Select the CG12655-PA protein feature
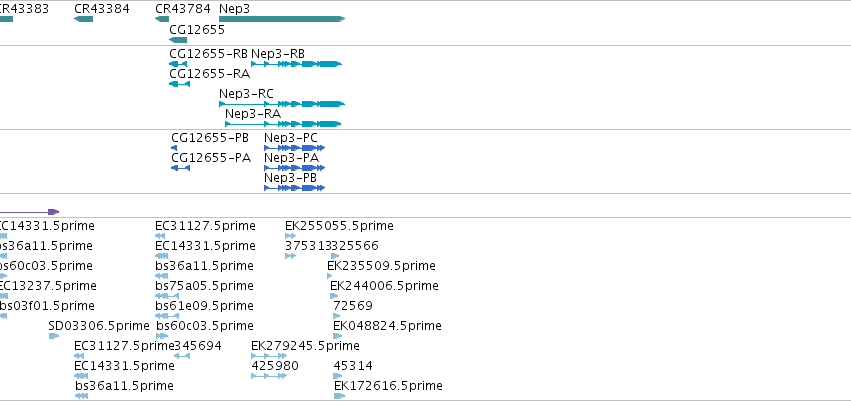 point(180,168)
